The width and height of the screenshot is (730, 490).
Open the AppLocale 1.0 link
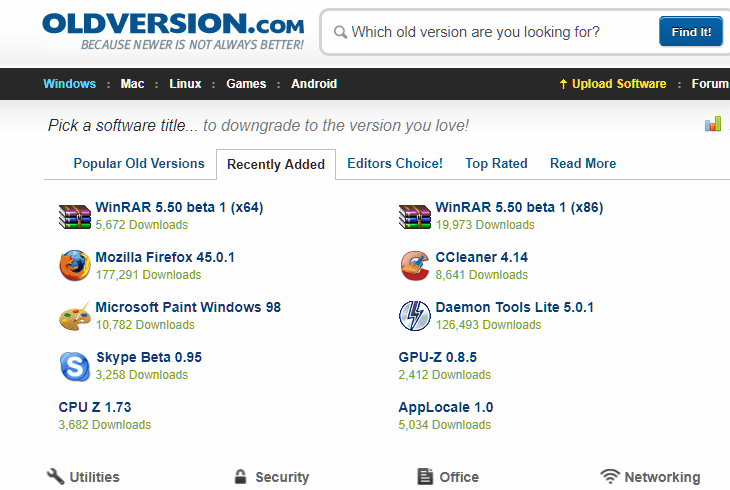coord(446,407)
